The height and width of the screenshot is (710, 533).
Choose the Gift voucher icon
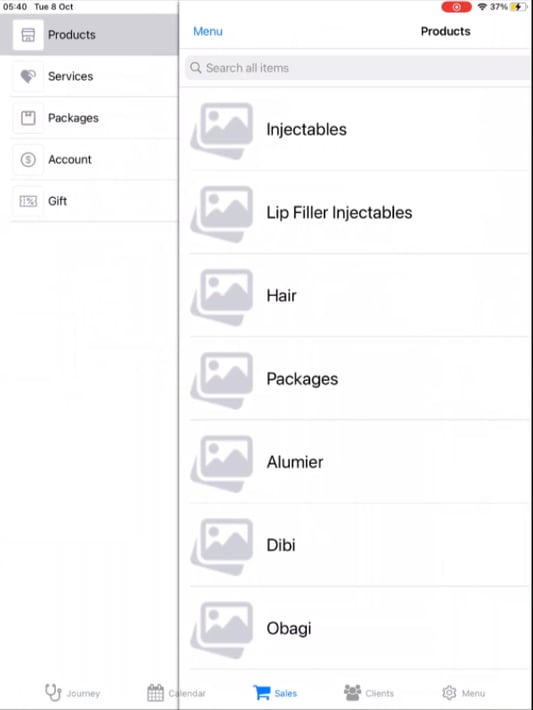[28, 201]
